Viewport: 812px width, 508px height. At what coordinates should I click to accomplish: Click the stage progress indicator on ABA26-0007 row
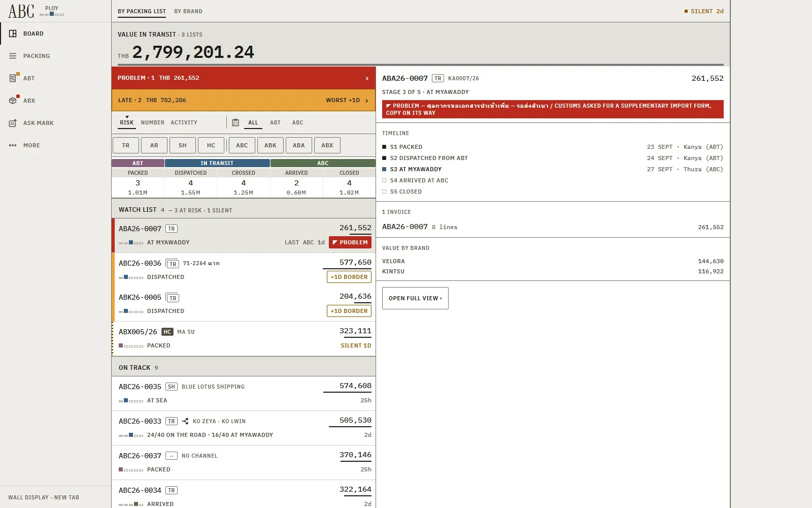click(131, 243)
